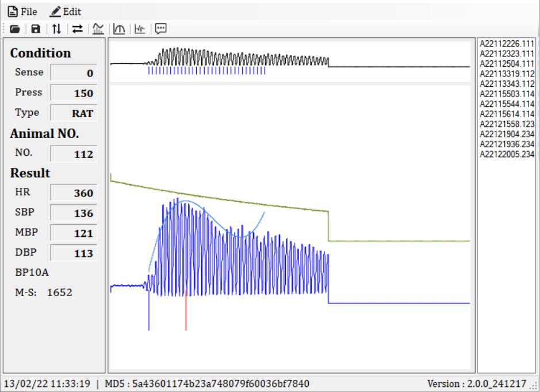Click the Sense value field

74,73
